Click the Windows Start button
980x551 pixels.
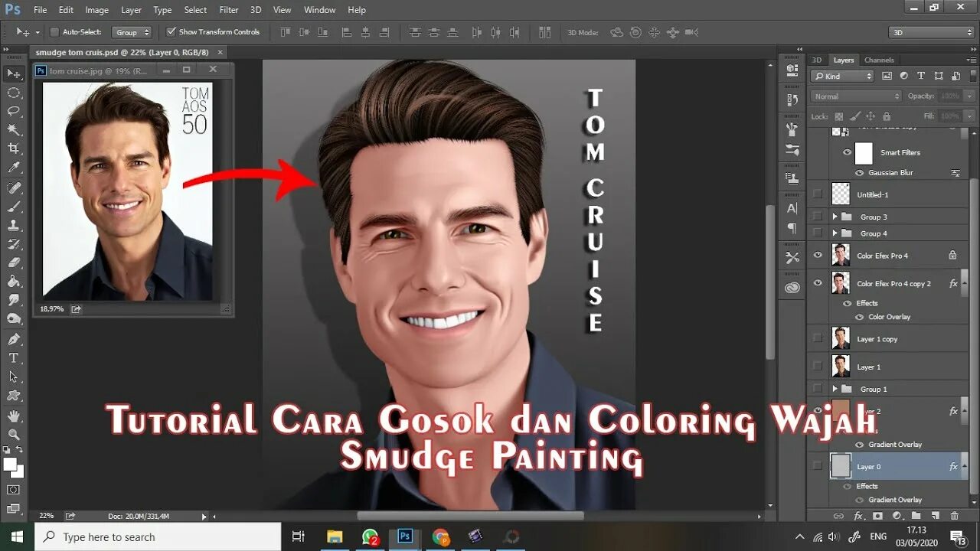[x=17, y=536]
